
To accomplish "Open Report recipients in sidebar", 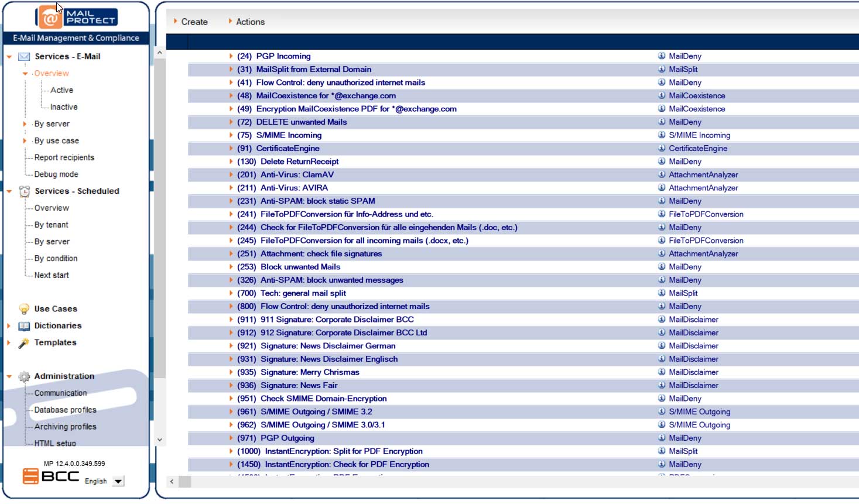I will pos(64,157).
